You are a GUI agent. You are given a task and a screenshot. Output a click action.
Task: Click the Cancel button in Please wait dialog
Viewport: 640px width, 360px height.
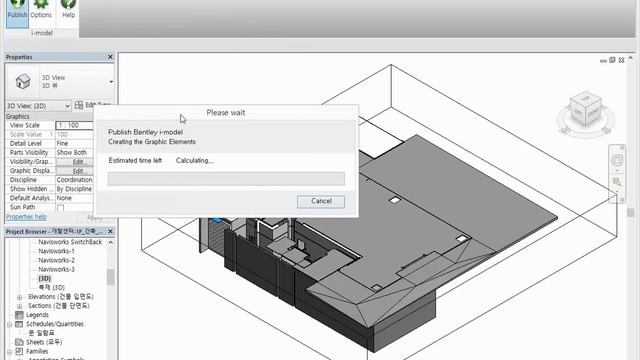tap(321, 201)
